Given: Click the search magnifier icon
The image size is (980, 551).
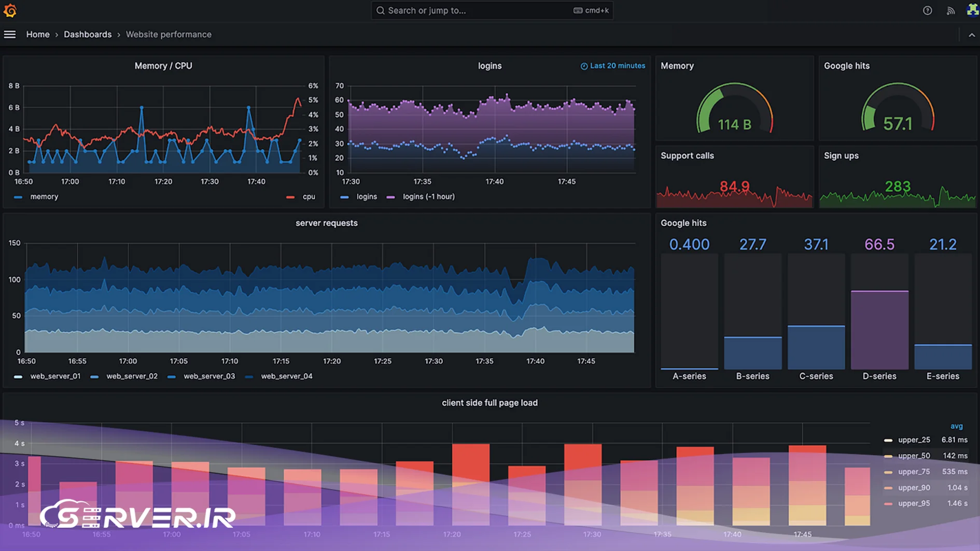Looking at the screenshot, I should click(x=381, y=10).
